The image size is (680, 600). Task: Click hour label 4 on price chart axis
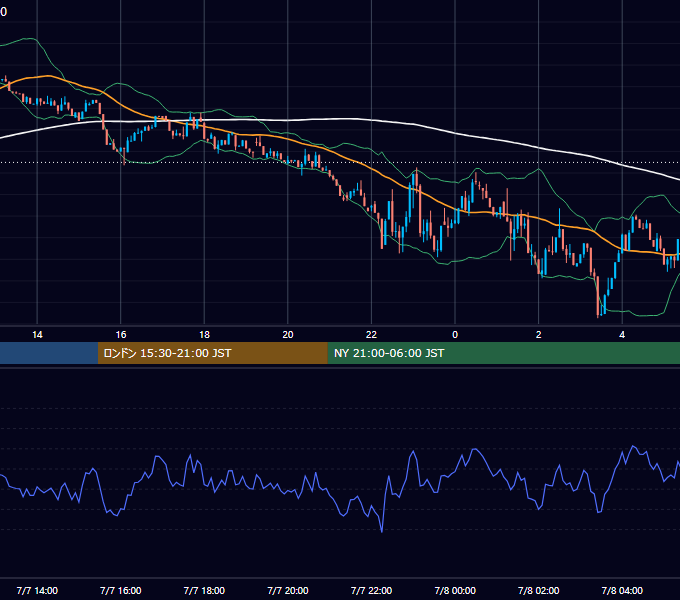tap(622, 335)
